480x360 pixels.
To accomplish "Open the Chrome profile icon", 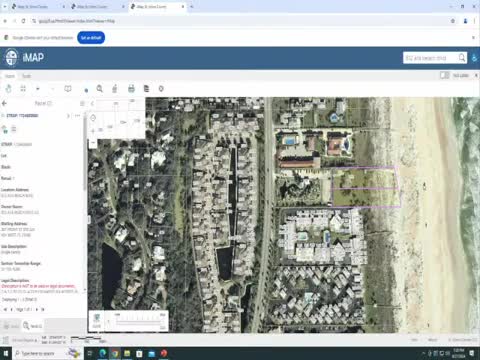I will tap(465, 21).
